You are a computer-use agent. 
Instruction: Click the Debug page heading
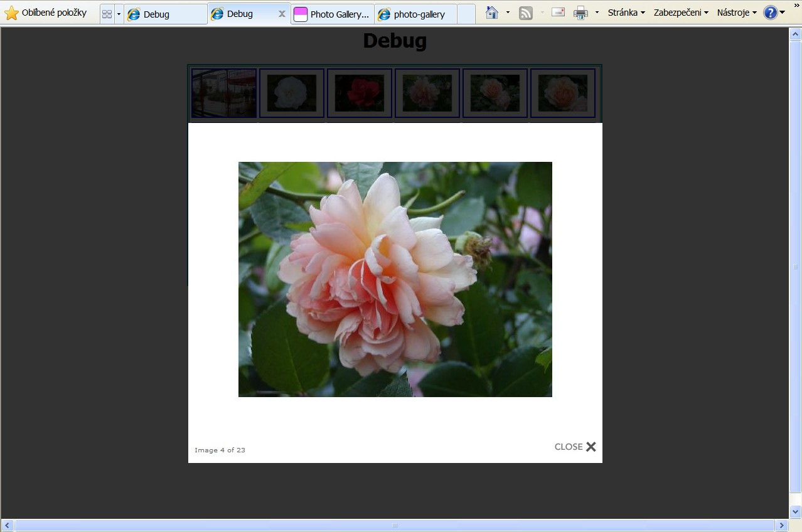[x=395, y=40]
